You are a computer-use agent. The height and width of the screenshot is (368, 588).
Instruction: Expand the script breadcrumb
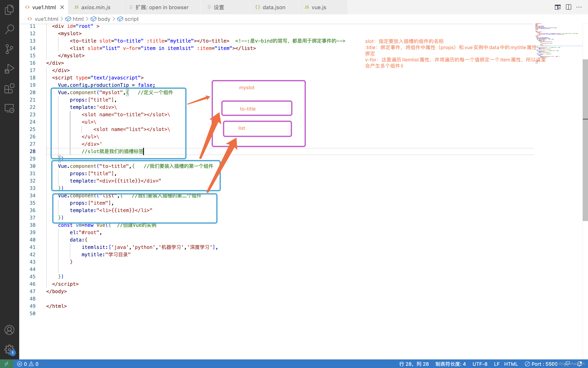tap(128, 19)
